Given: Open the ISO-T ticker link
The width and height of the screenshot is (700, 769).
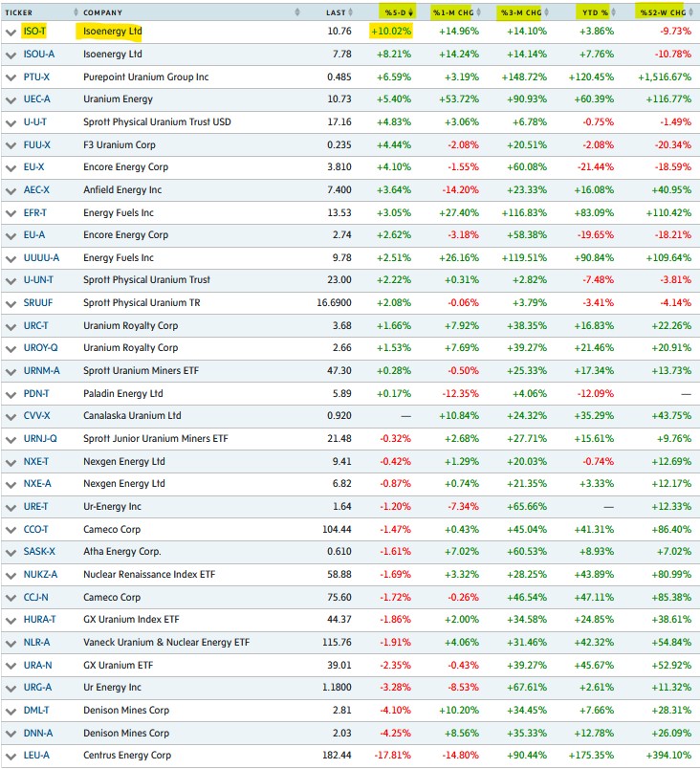Looking at the screenshot, I should pos(34,32).
